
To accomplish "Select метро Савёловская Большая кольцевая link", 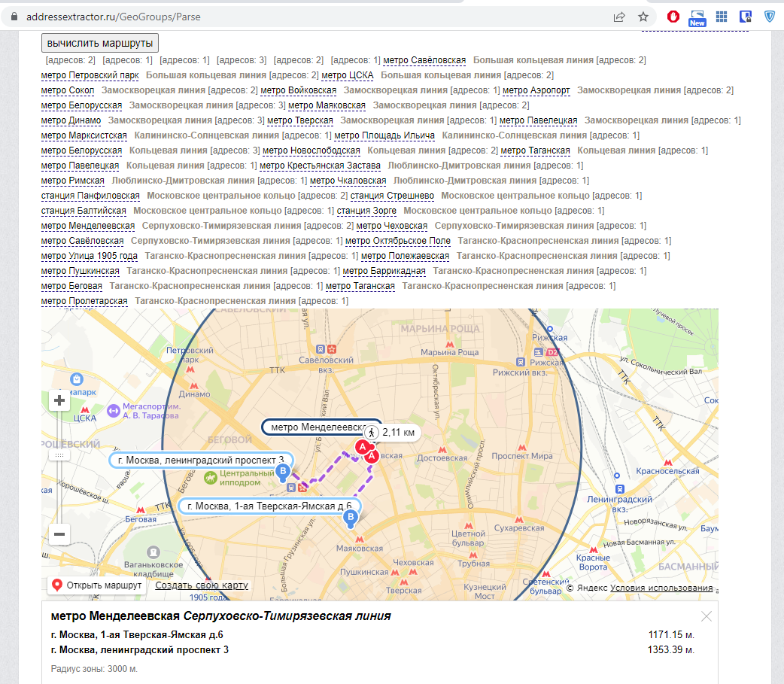I will 424,60.
